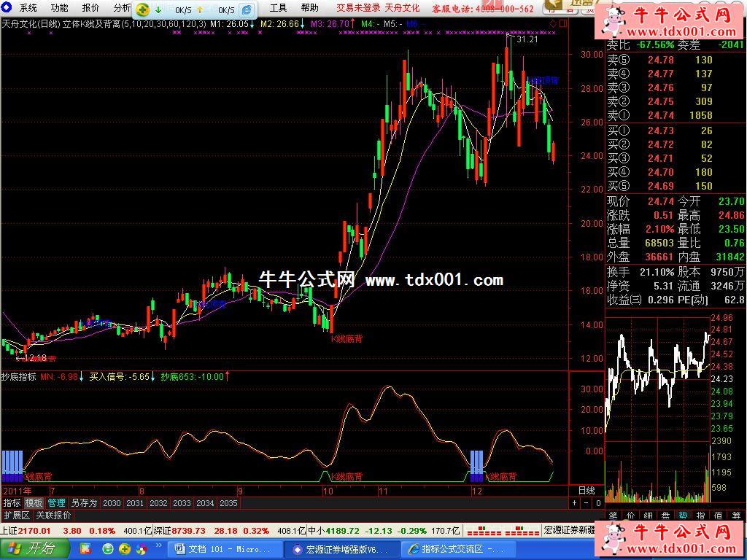Click the red diamond icon above the chart
Screen dimensions: 747x560
(x=553, y=23)
